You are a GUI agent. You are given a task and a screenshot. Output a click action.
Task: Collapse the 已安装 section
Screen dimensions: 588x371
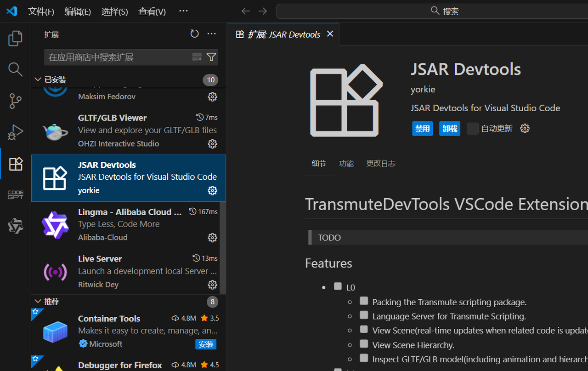point(38,80)
